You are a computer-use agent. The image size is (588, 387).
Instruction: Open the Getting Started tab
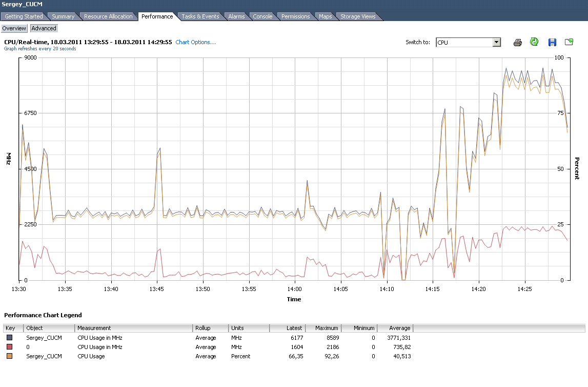tap(24, 16)
